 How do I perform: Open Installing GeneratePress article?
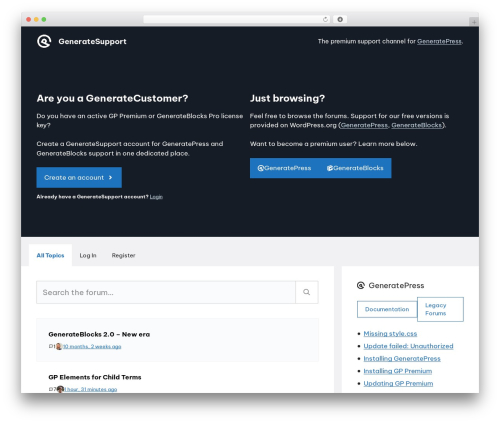pos(402,359)
